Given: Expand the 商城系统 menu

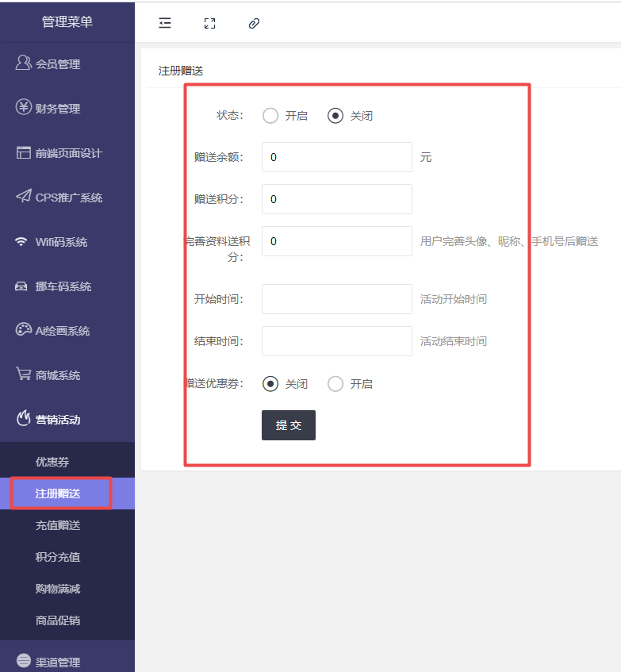Looking at the screenshot, I should pyautogui.click(x=67, y=375).
